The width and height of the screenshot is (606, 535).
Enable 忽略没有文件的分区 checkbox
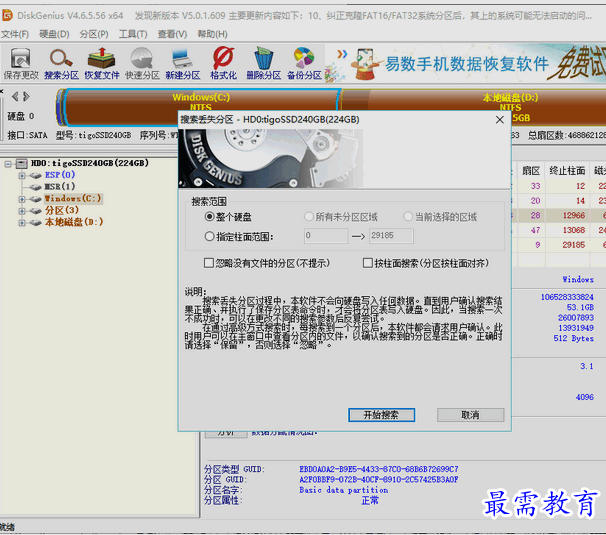(x=209, y=263)
